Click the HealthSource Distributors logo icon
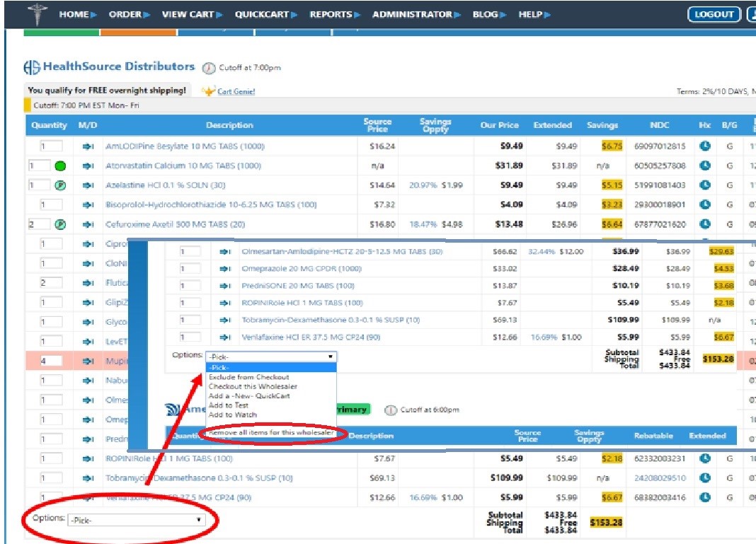 pos(32,67)
